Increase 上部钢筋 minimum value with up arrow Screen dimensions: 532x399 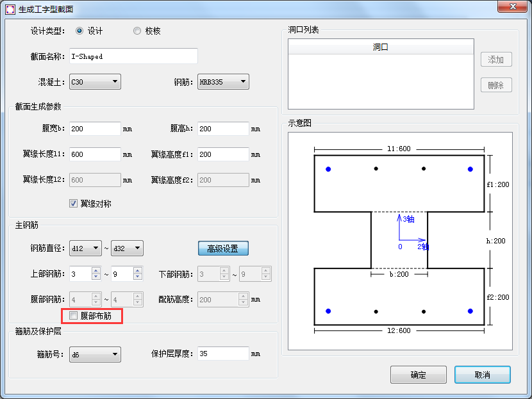tap(97, 270)
